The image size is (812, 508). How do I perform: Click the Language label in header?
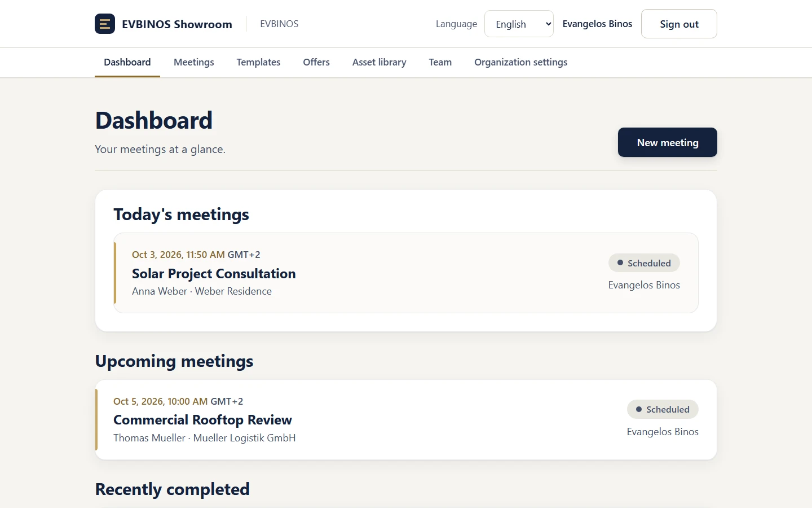[x=456, y=24]
